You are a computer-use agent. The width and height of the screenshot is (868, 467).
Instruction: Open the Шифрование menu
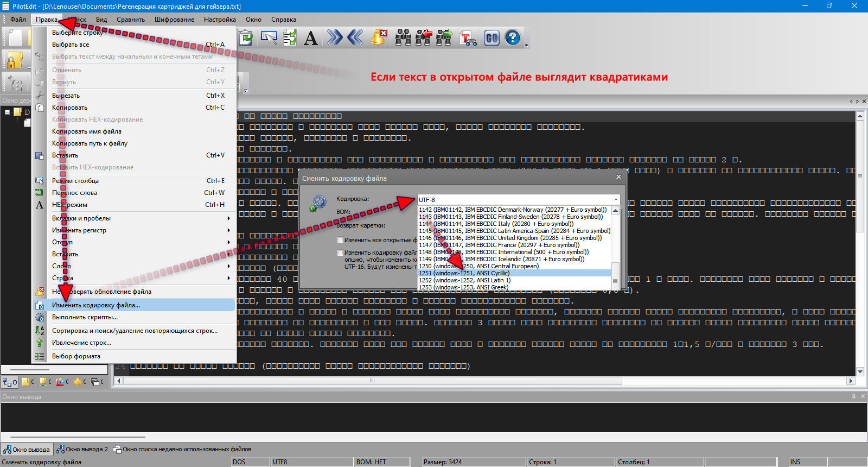click(x=174, y=20)
